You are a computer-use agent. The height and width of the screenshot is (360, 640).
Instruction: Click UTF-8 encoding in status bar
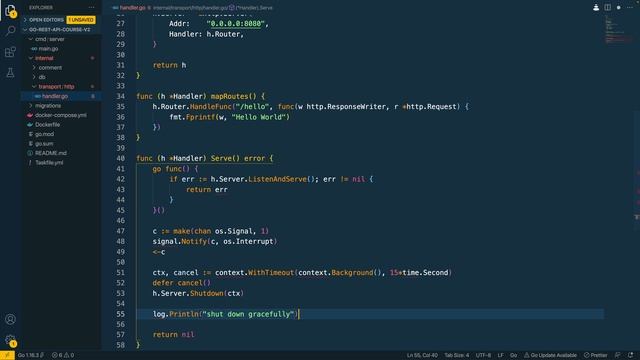point(483,355)
